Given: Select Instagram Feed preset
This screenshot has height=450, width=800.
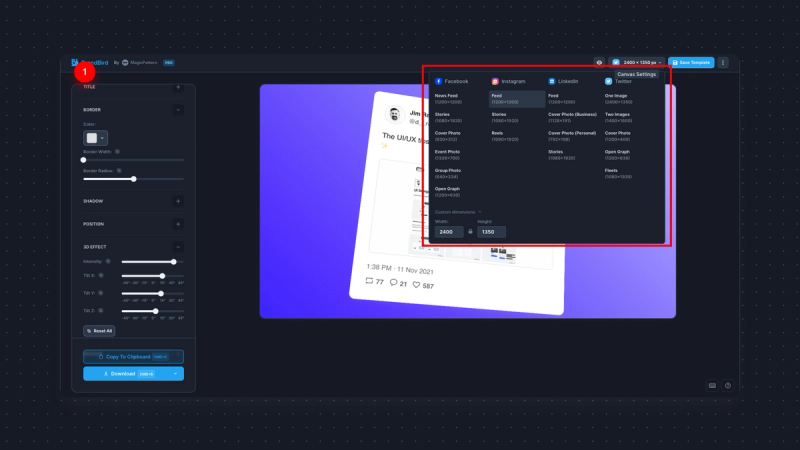Looking at the screenshot, I should [517, 98].
